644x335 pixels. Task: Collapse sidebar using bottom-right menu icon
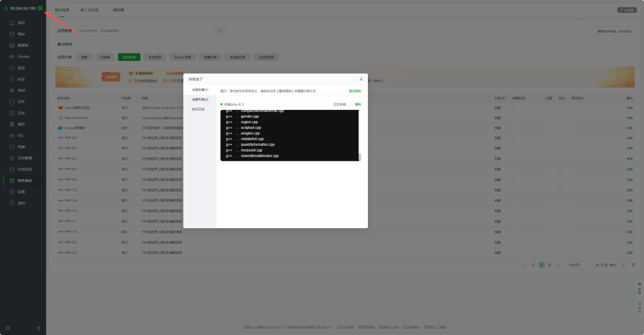pyautogui.click(x=38, y=328)
